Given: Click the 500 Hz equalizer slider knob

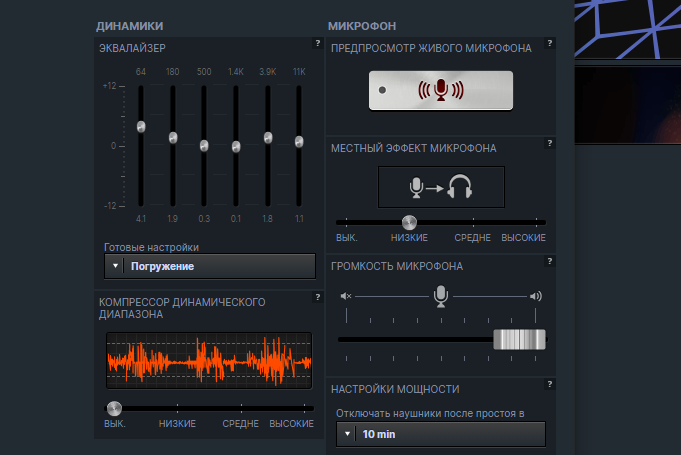Looking at the screenshot, I should tap(204, 145).
